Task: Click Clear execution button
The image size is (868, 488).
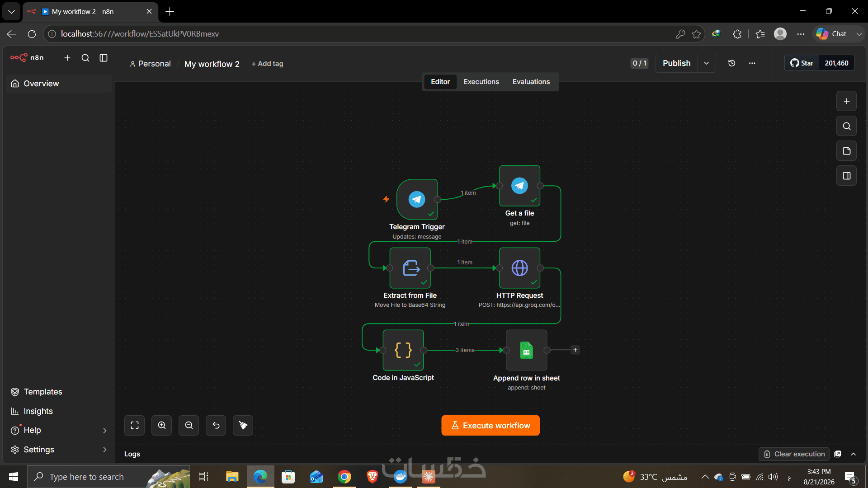Action: (794, 454)
